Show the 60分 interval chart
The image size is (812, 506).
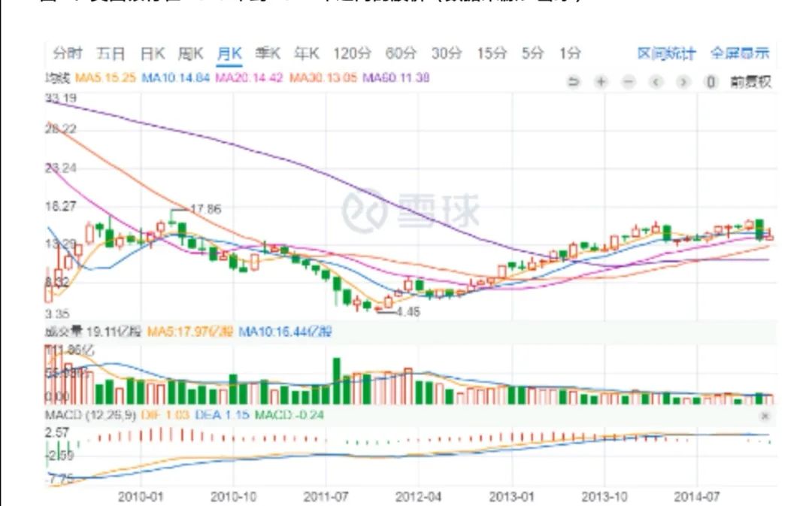pyautogui.click(x=401, y=53)
